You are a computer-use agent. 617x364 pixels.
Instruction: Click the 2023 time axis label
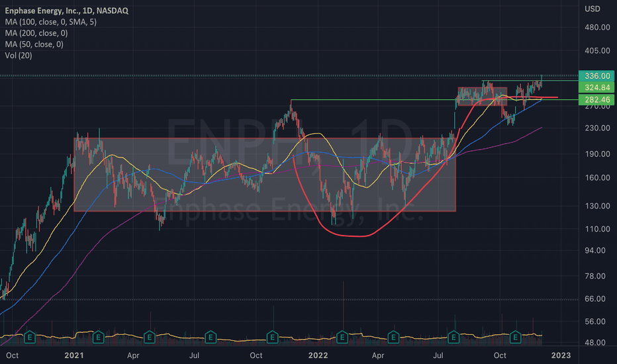pyautogui.click(x=561, y=355)
